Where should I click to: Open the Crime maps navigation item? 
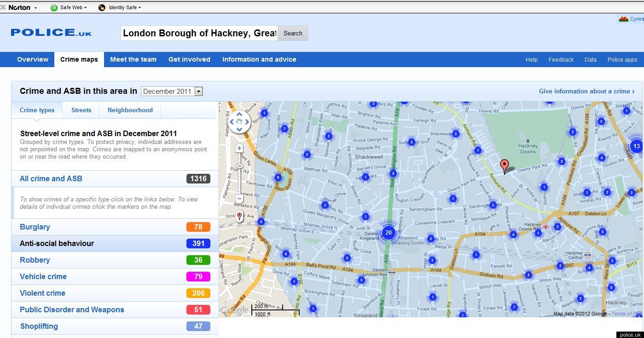[x=79, y=59]
